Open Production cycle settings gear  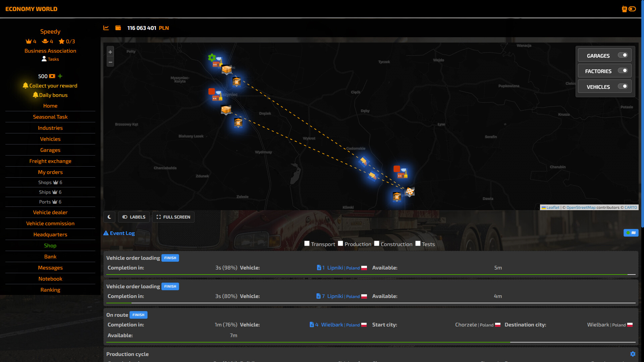pyautogui.click(x=633, y=354)
